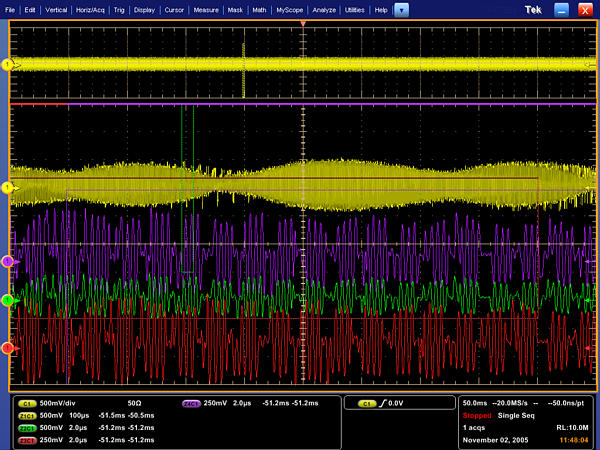The height and width of the screenshot is (450, 600).
Task: Expand the blue menu bar dropdown arrow
Action: click(x=401, y=9)
